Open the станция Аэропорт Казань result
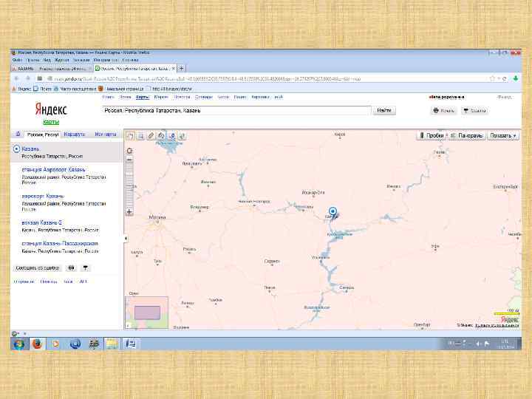The image size is (532, 399). click(x=53, y=169)
